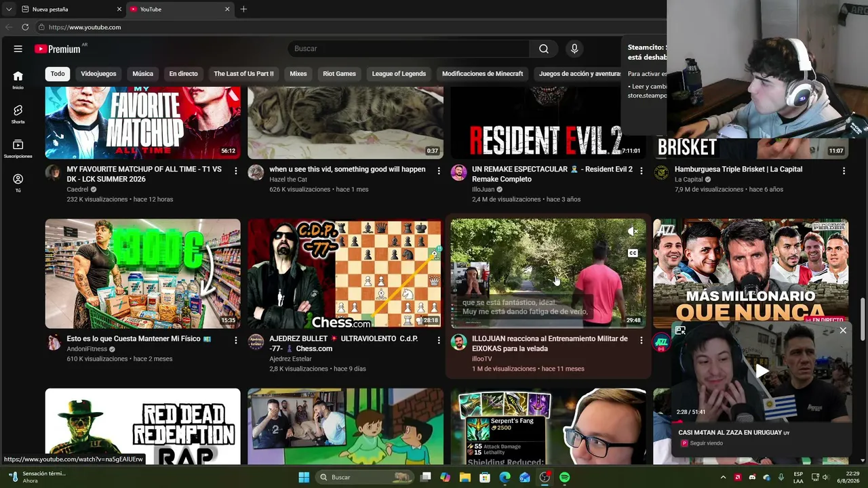The width and height of the screenshot is (868, 488).
Task: Close the YouTube browser tab
Action: pyautogui.click(x=227, y=9)
